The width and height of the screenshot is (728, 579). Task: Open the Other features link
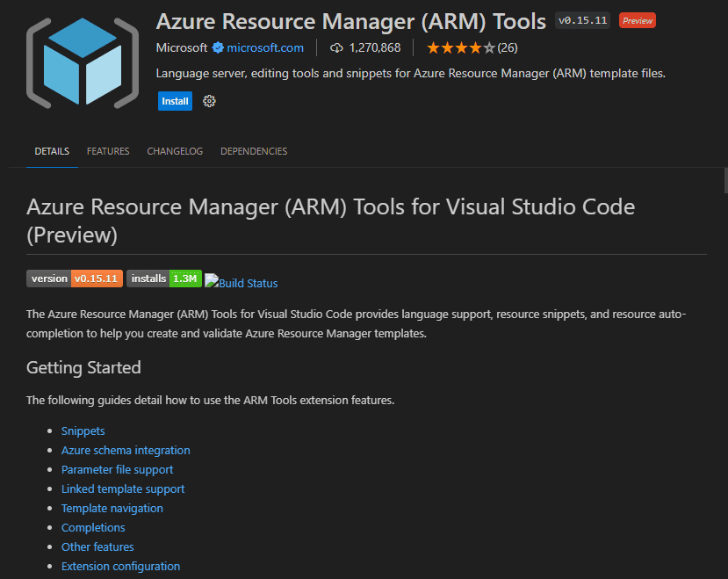click(97, 547)
